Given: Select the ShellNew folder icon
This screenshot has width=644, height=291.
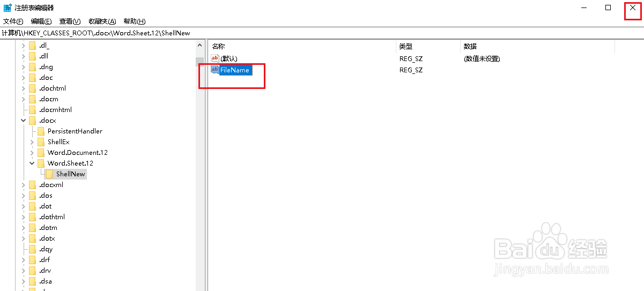Looking at the screenshot, I should pyautogui.click(x=49, y=174).
